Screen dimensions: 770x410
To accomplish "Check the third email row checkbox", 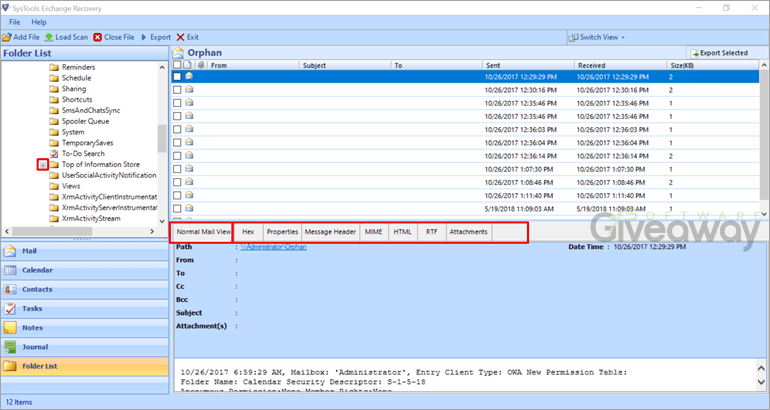I will pyautogui.click(x=177, y=103).
